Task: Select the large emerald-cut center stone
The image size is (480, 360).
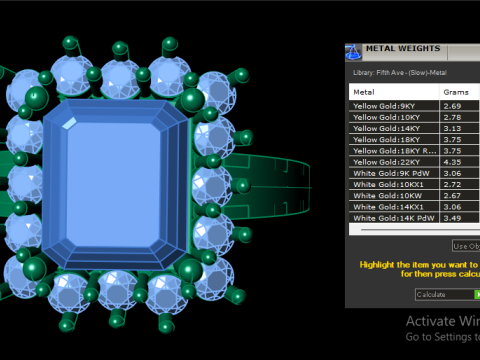Action: [115, 185]
